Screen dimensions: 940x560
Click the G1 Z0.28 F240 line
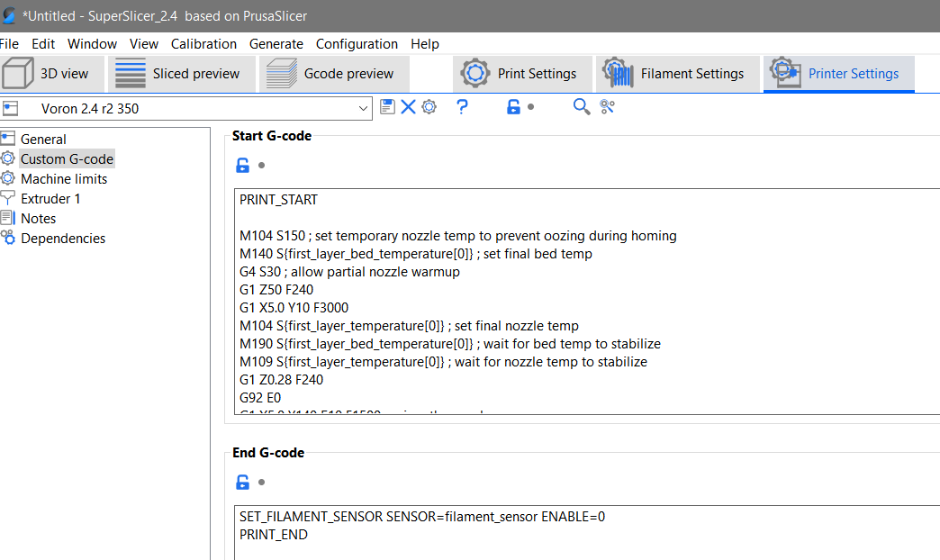281,380
